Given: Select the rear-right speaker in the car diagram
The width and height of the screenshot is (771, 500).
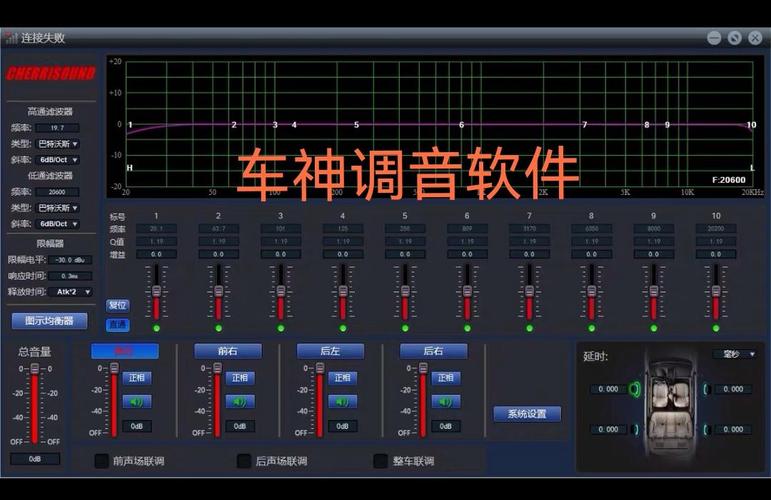Looking at the screenshot, I should click(706, 430).
